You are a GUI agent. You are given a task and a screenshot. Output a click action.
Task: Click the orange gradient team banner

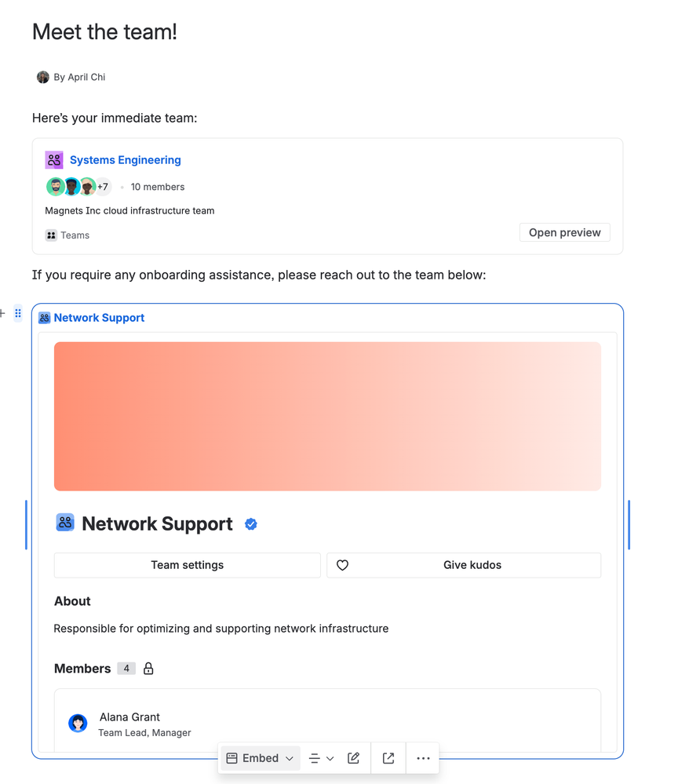point(327,416)
